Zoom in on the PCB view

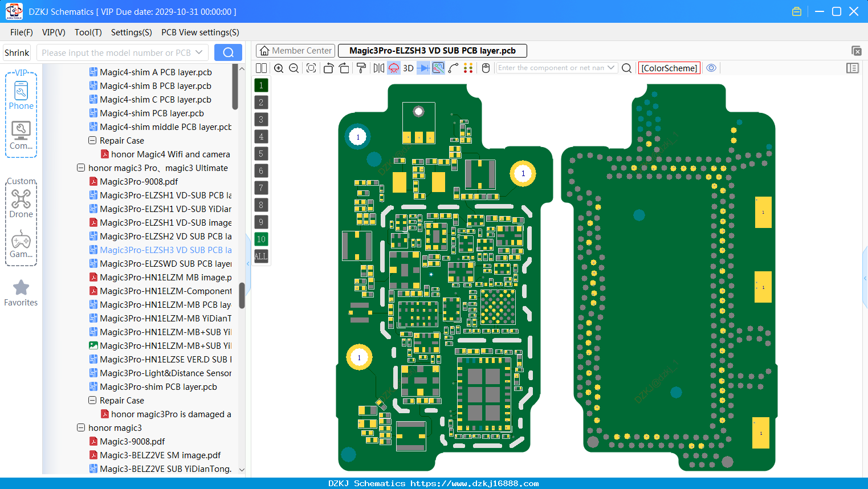(279, 68)
